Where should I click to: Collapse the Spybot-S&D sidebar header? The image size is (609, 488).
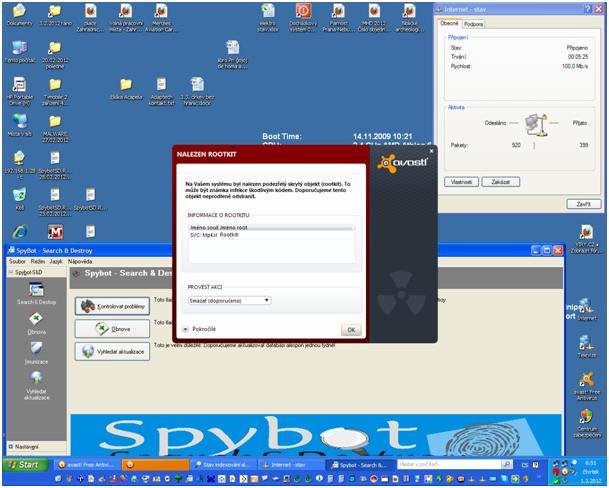36,272
